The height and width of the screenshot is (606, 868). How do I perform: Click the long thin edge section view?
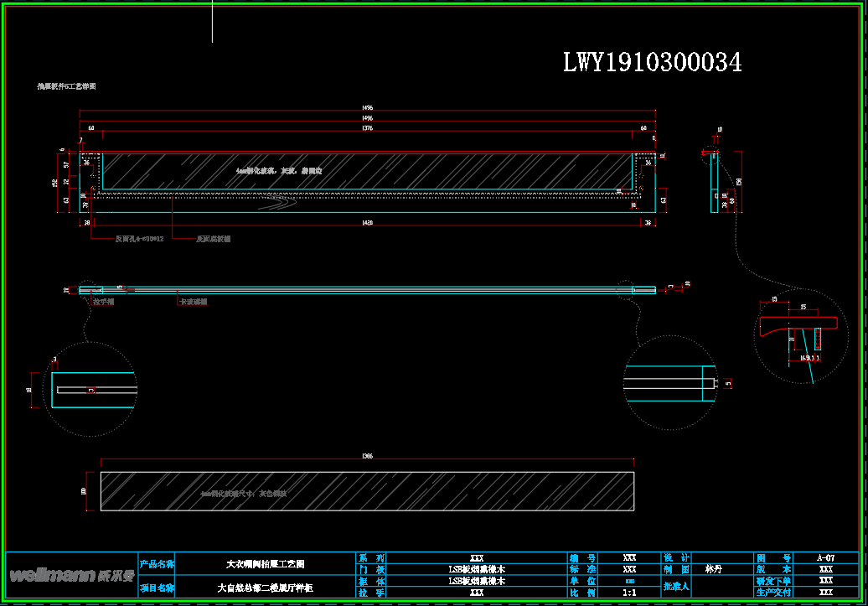coord(367,290)
